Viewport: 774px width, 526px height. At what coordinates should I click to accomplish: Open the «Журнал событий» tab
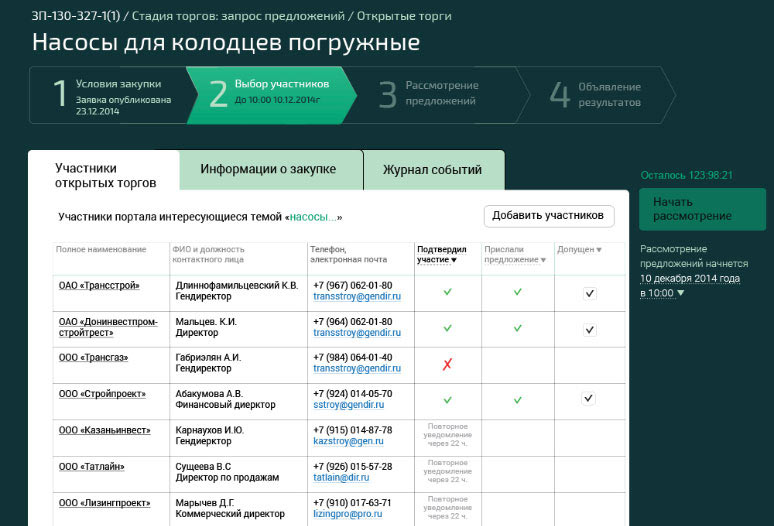click(432, 169)
